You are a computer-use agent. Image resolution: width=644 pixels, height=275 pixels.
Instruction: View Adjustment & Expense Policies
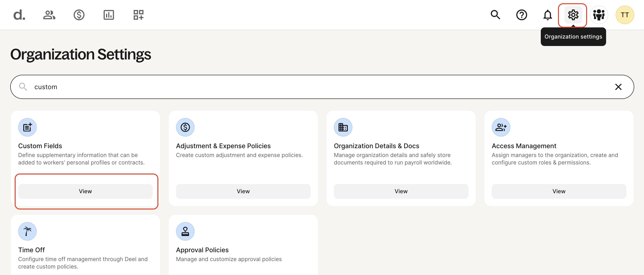point(243,191)
